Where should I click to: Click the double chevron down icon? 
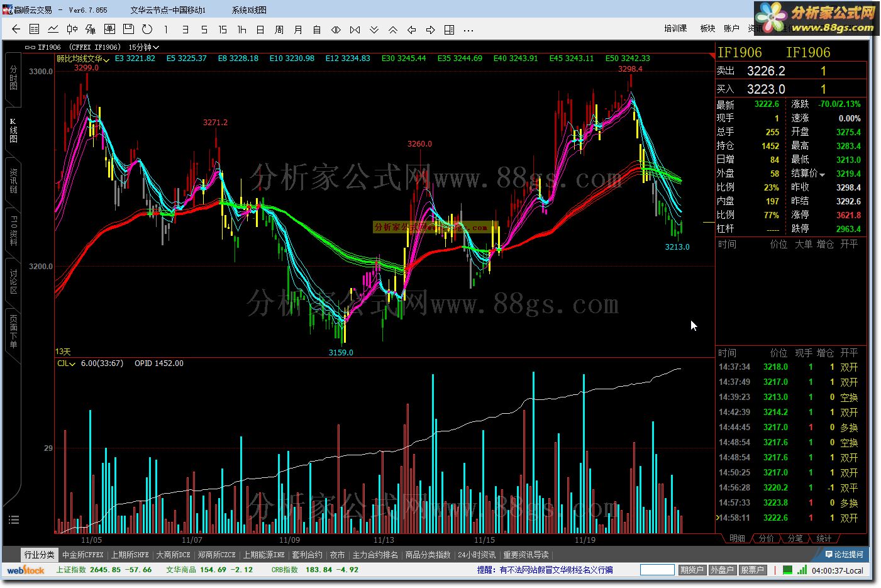(374, 30)
